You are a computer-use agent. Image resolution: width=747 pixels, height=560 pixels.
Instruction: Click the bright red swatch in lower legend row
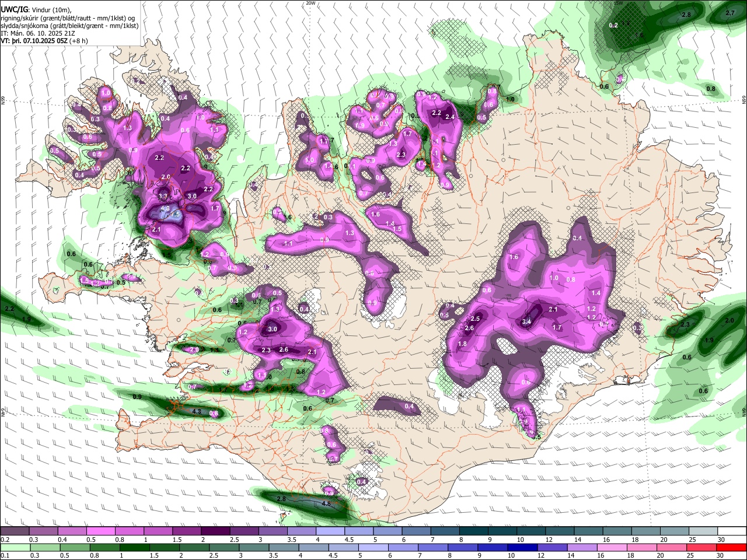coord(732,547)
